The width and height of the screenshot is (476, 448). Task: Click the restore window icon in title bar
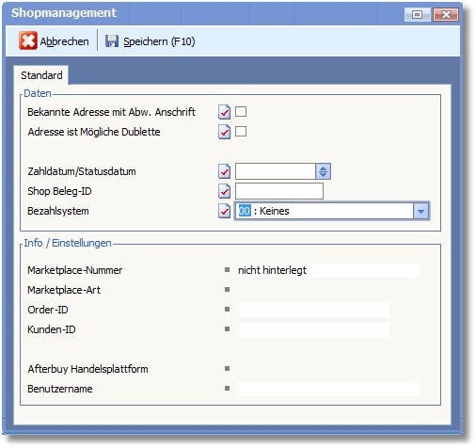pos(417,14)
